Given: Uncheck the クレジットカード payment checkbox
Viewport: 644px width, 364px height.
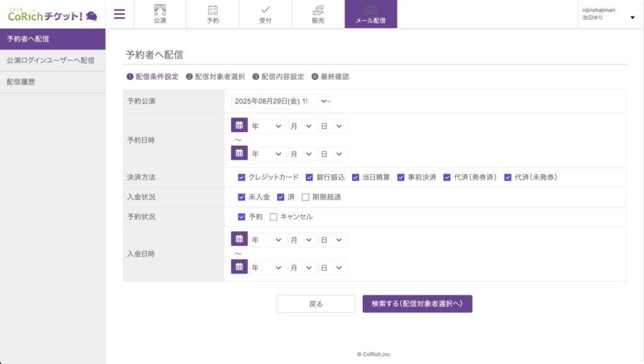Looking at the screenshot, I should [x=241, y=177].
